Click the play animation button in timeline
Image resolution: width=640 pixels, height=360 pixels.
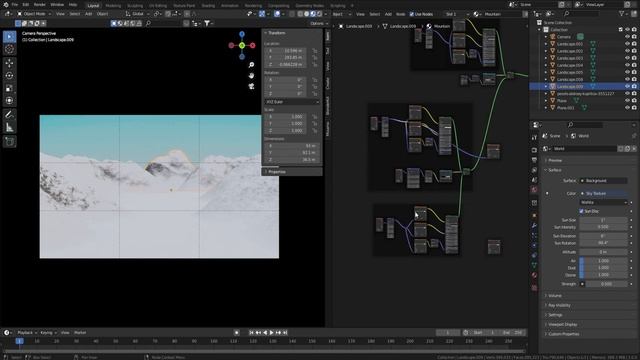(271, 333)
